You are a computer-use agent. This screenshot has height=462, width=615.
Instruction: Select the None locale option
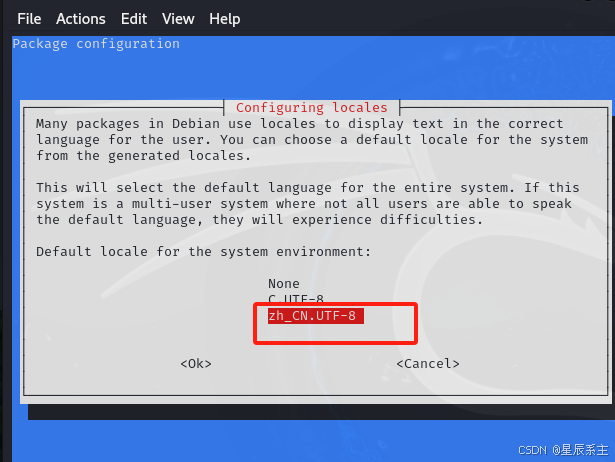(284, 284)
